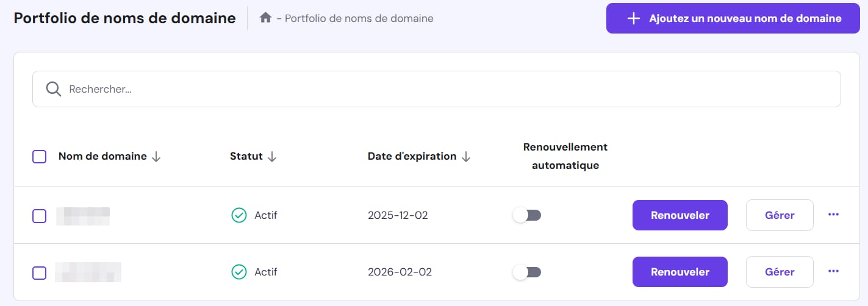Viewport: 868px width, 306px height.
Task: Enable auto-renewal for 2026-02-02 domain
Action: coord(527,272)
